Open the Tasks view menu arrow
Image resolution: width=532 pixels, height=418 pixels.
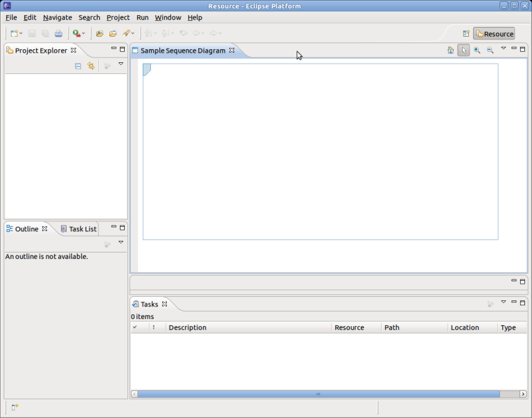pos(504,302)
